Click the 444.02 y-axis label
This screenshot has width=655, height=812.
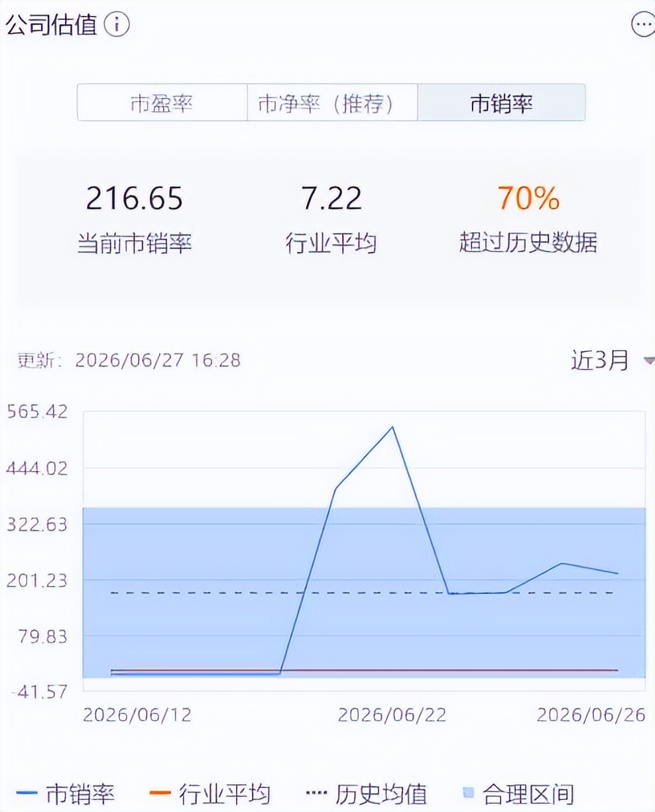(x=37, y=468)
